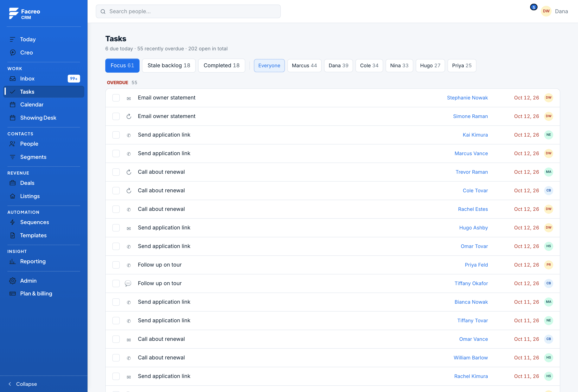Collapse the sidebar
This screenshot has height=392, width=578.
[23, 384]
